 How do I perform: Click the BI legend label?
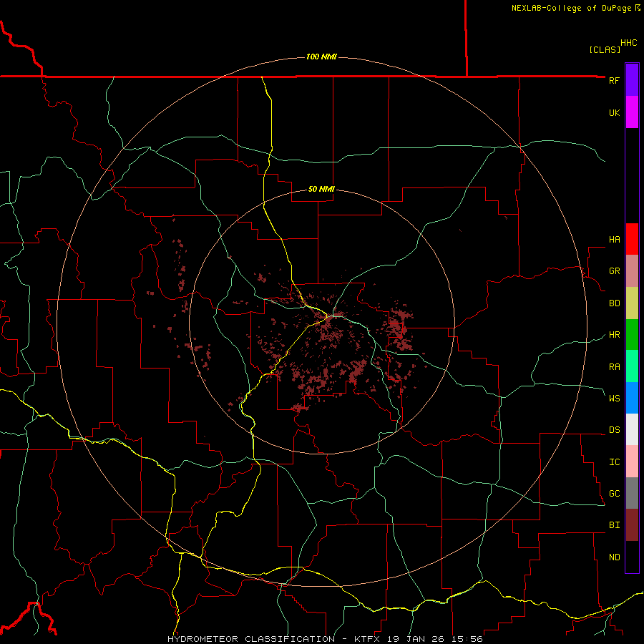614,525
